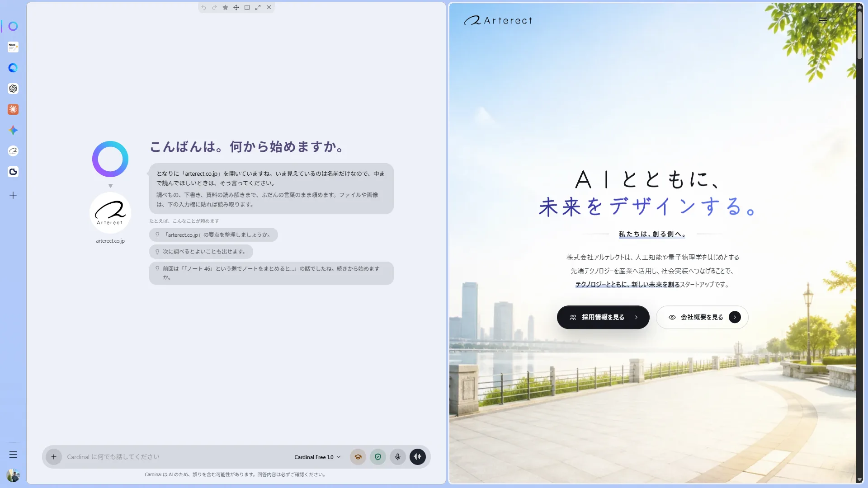Image resolution: width=868 pixels, height=488 pixels.
Task: Click the split view icon in panel toolbar
Action: pyautogui.click(x=247, y=8)
